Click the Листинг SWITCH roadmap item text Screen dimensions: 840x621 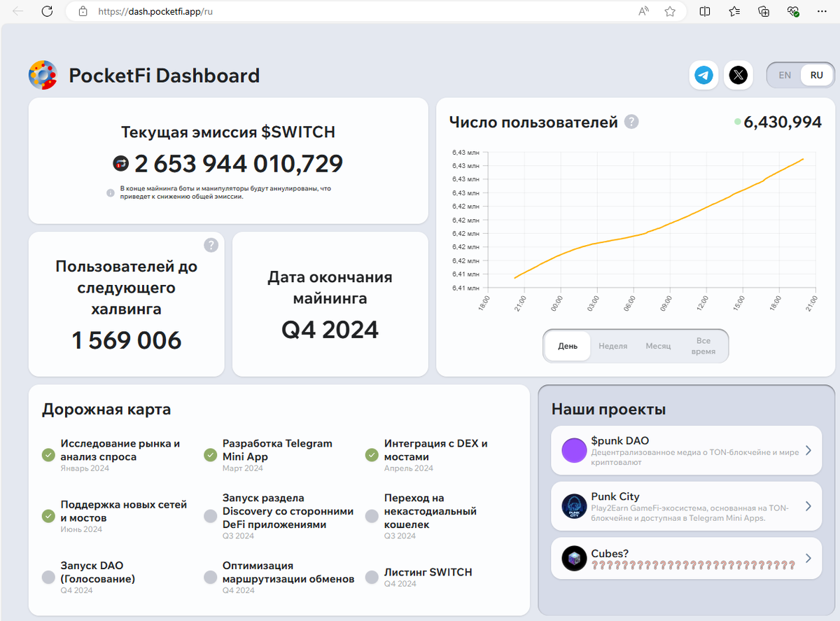click(x=428, y=572)
